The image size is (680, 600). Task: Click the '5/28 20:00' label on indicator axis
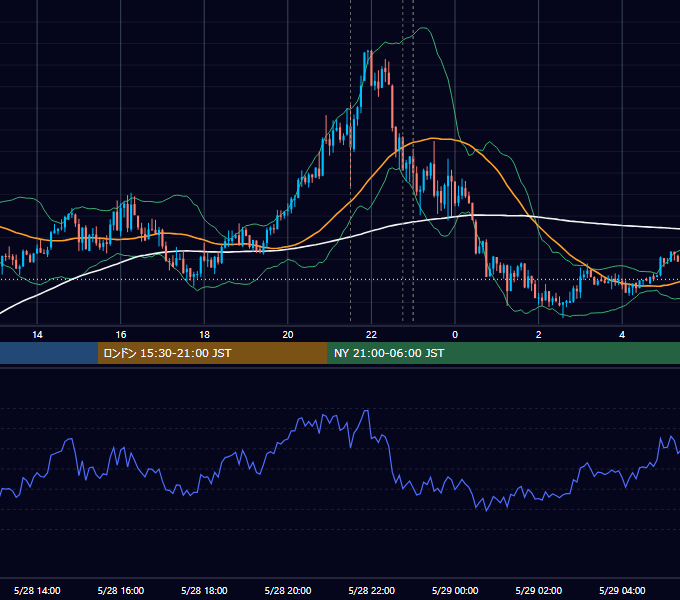(288, 591)
